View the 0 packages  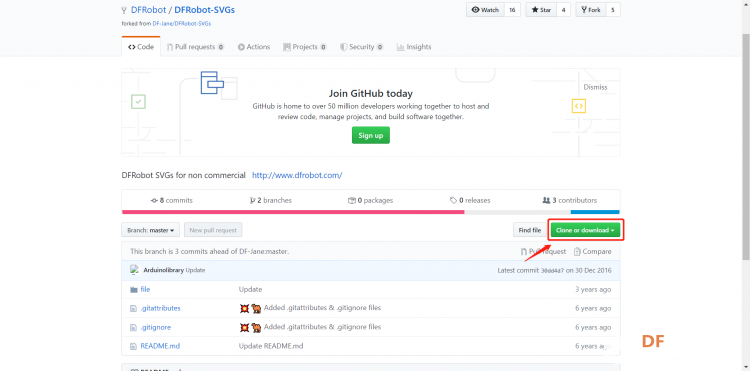click(370, 200)
